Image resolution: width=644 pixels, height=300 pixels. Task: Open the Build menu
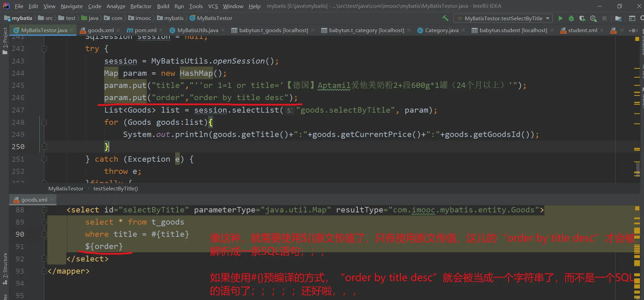coord(163,6)
